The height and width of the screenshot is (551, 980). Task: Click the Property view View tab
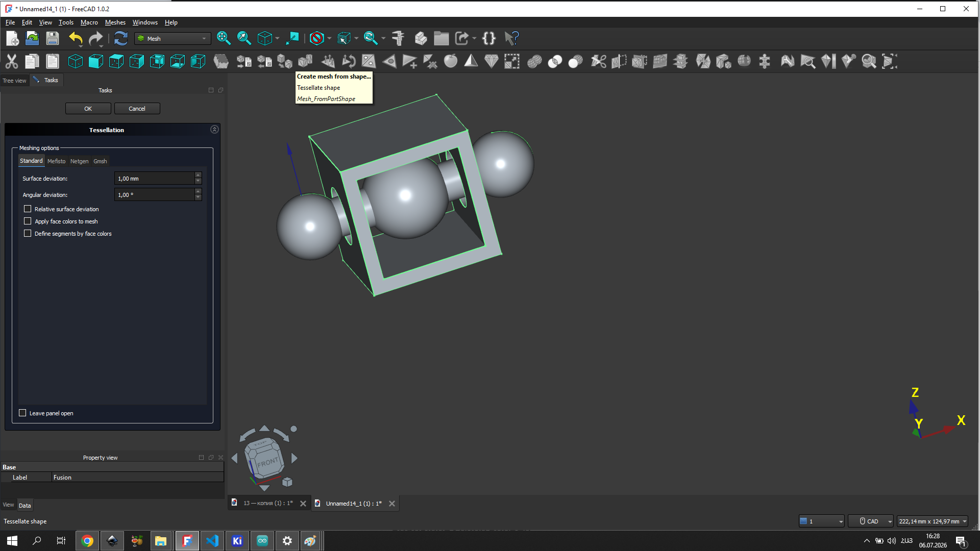click(8, 505)
